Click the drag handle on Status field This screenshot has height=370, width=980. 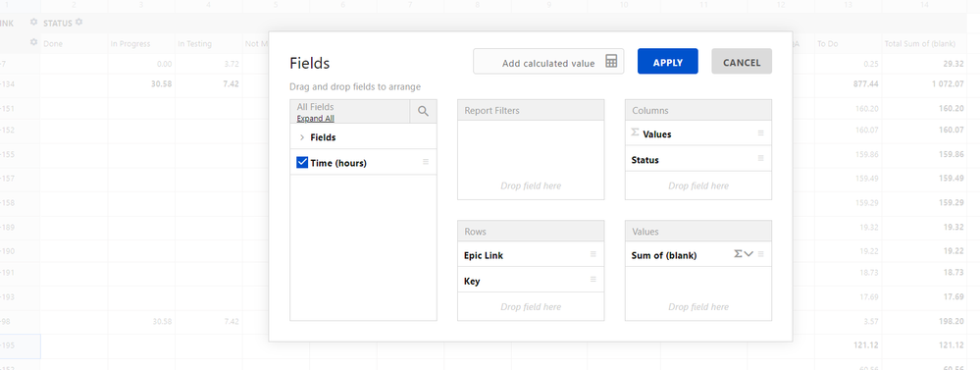(x=760, y=159)
